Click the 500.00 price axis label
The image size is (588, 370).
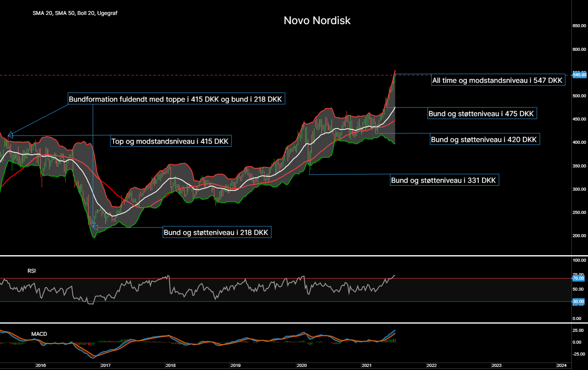click(x=579, y=96)
